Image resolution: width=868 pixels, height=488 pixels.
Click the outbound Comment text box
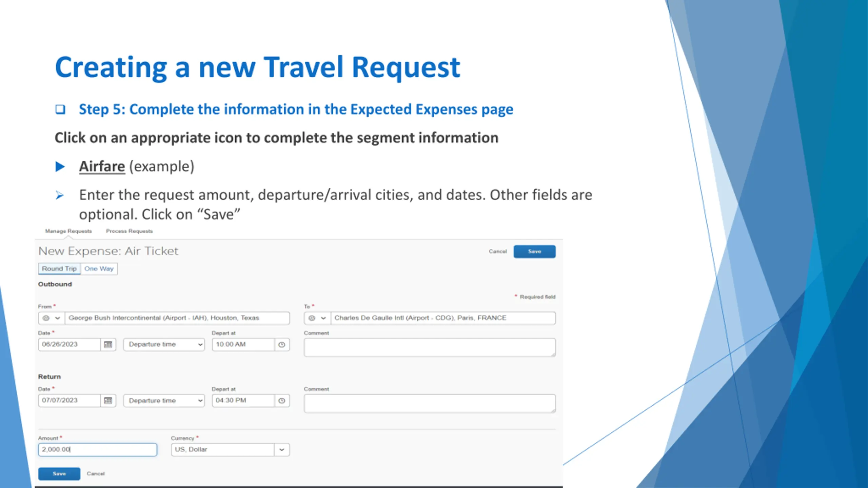(x=430, y=347)
